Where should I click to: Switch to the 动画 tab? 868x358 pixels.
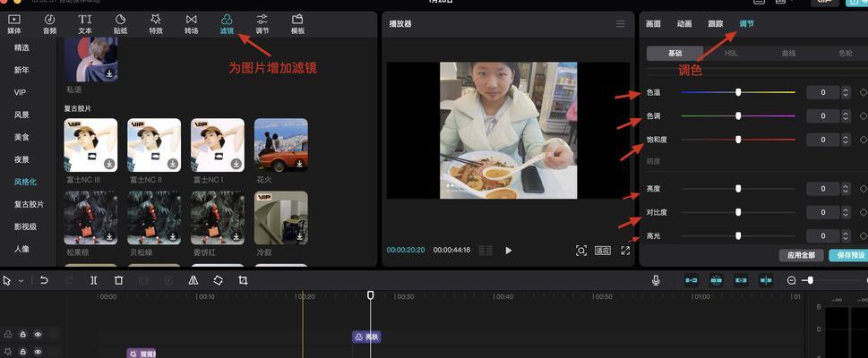[x=684, y=24]
